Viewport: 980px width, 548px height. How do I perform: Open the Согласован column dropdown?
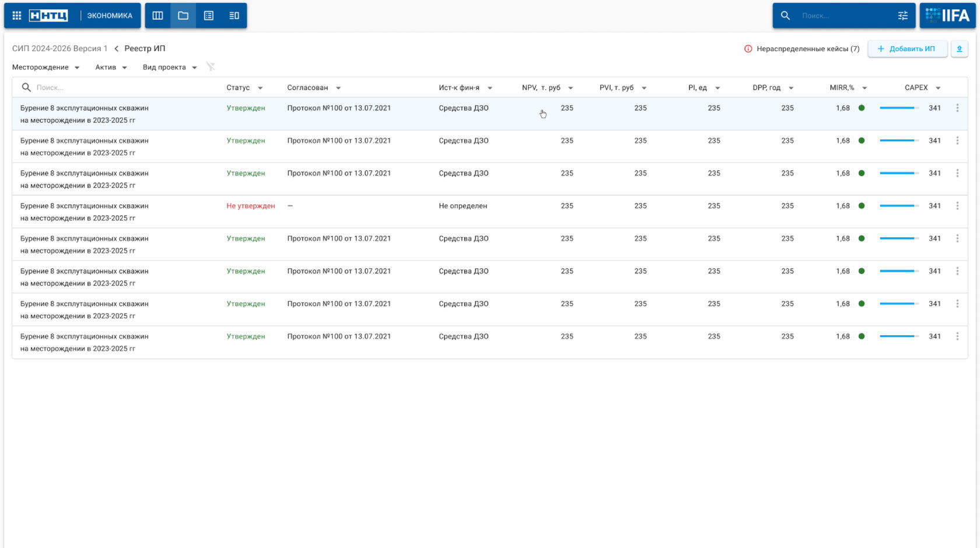click(338, 88)
